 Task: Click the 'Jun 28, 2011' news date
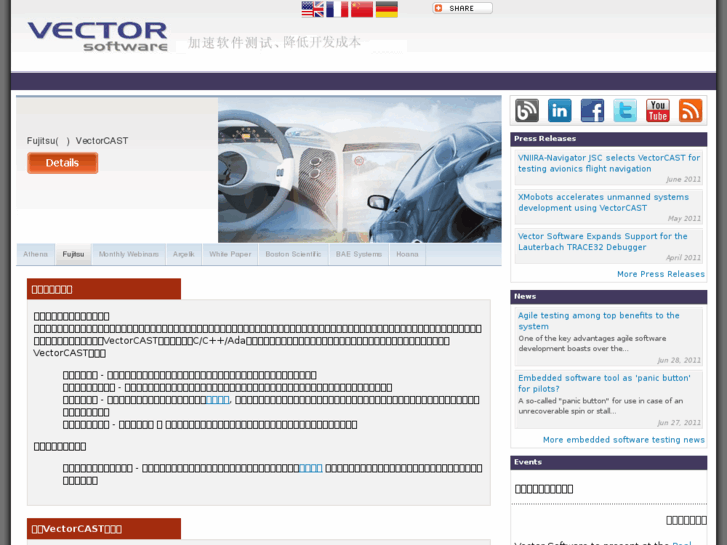[x=679, y=360]
